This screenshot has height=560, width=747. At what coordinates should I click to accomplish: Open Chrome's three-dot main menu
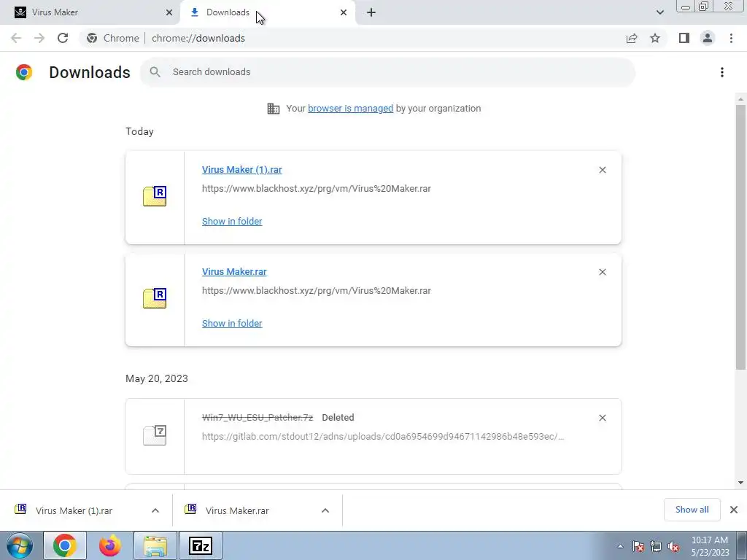[x=731, y=38]
